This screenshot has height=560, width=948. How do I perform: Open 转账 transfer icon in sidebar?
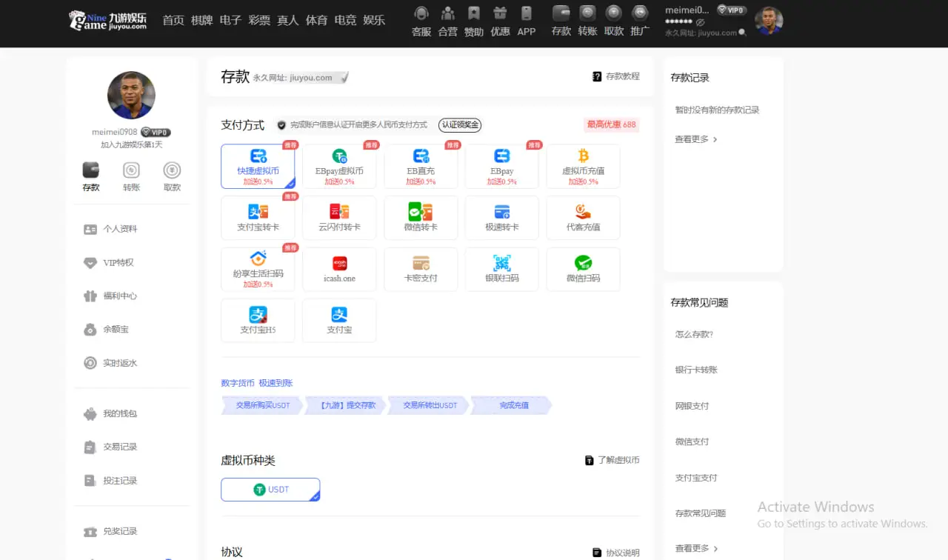click(132, 176)
